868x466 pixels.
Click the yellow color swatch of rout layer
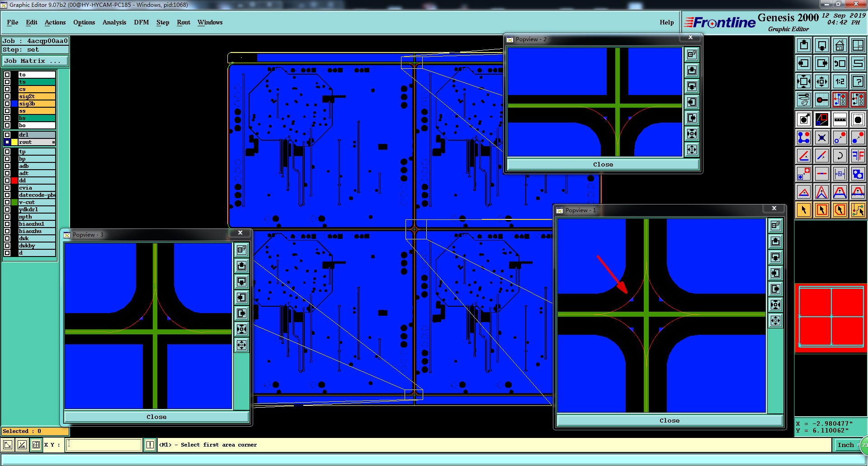15,142
